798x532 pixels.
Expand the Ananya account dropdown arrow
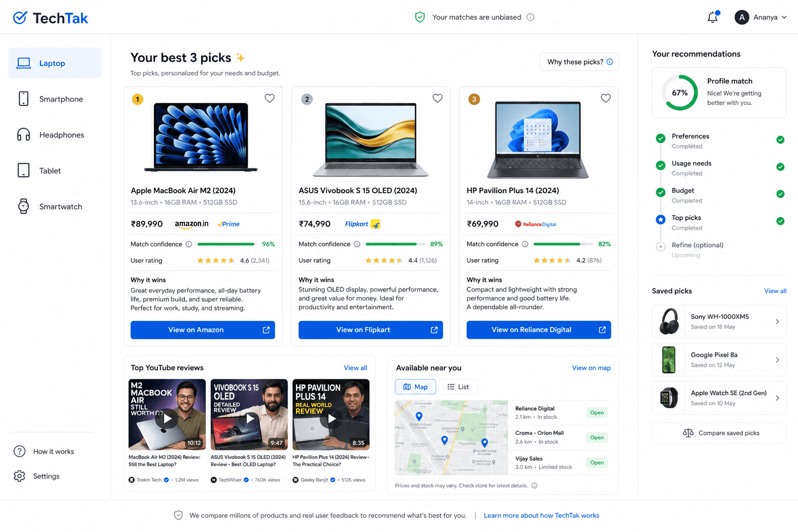click(x=784, y=17)
